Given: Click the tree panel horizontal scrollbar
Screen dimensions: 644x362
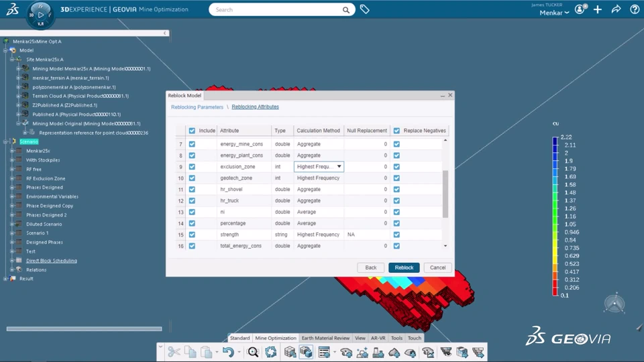Looking at the screenshot, I should (85, 328).
